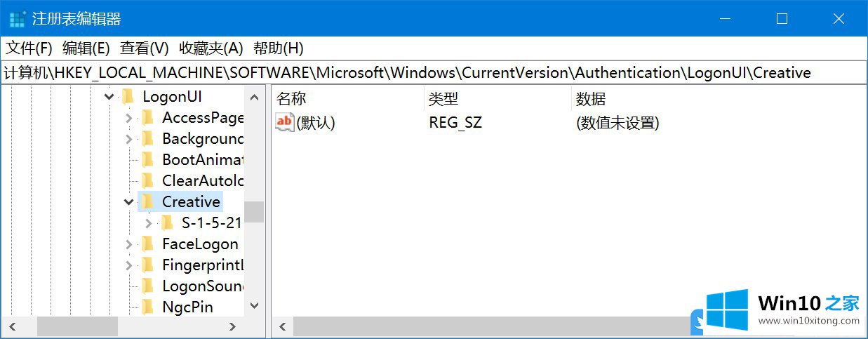868x339 pixels.
Task: Expand the S-1-5-21 subkey
Action: click(x=148, y=223)
